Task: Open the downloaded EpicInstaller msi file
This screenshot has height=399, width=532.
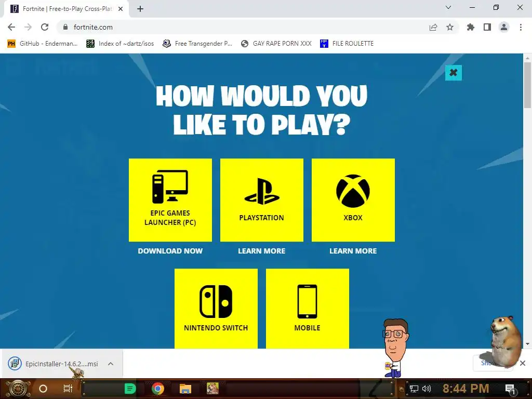Action: click(54, 364)
